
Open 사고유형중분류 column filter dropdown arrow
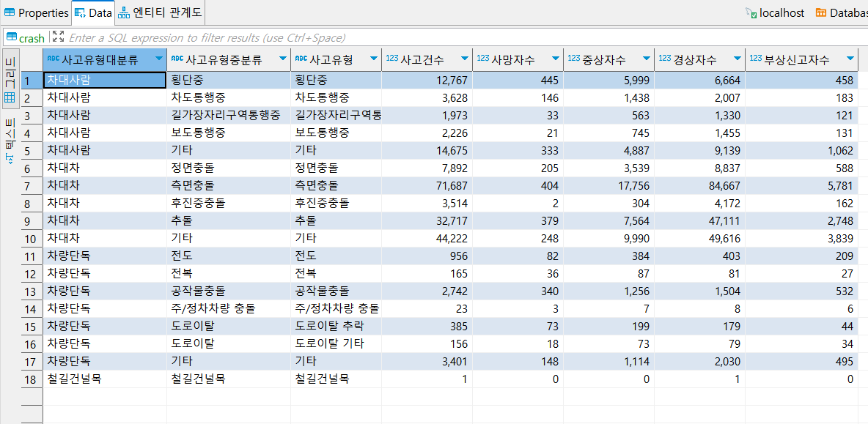[x=283, y=59]
